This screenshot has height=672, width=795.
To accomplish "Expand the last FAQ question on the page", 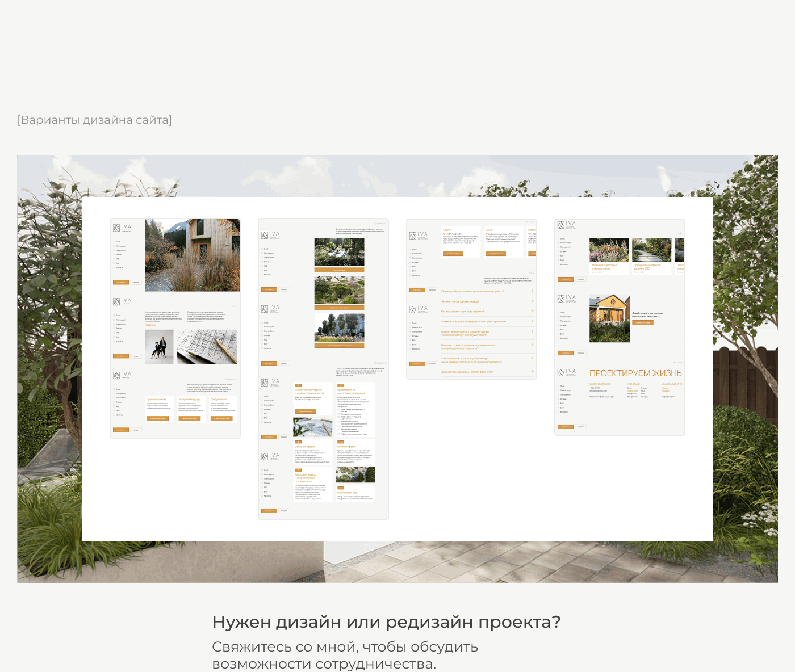I will (532, 371).
